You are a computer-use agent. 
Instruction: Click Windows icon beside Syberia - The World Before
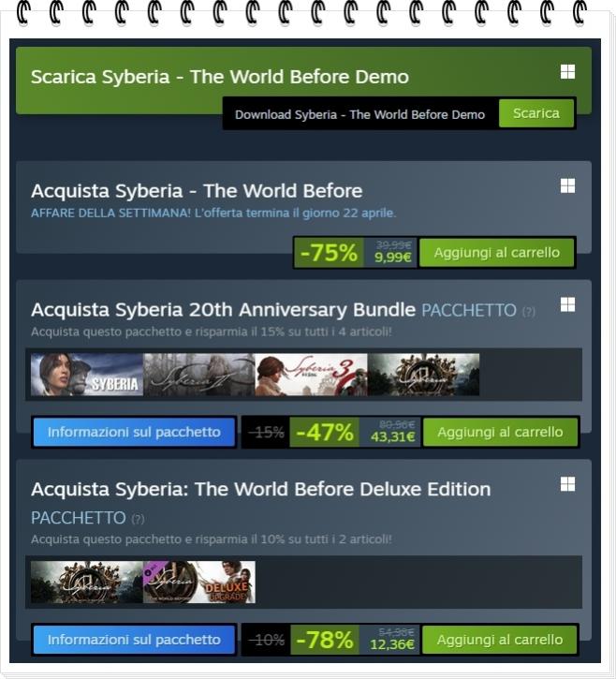(567, 185)
